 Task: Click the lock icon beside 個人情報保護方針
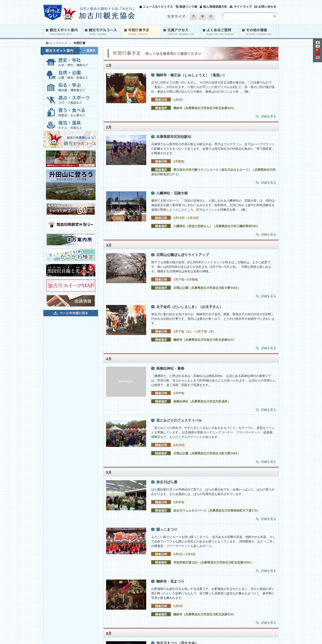point(201,7)
